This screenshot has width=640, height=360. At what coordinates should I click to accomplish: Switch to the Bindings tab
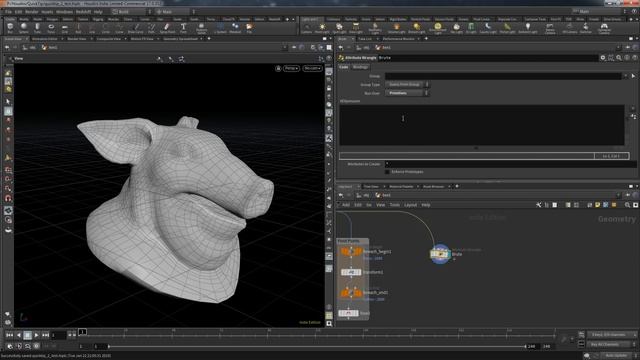coord(360,67)
